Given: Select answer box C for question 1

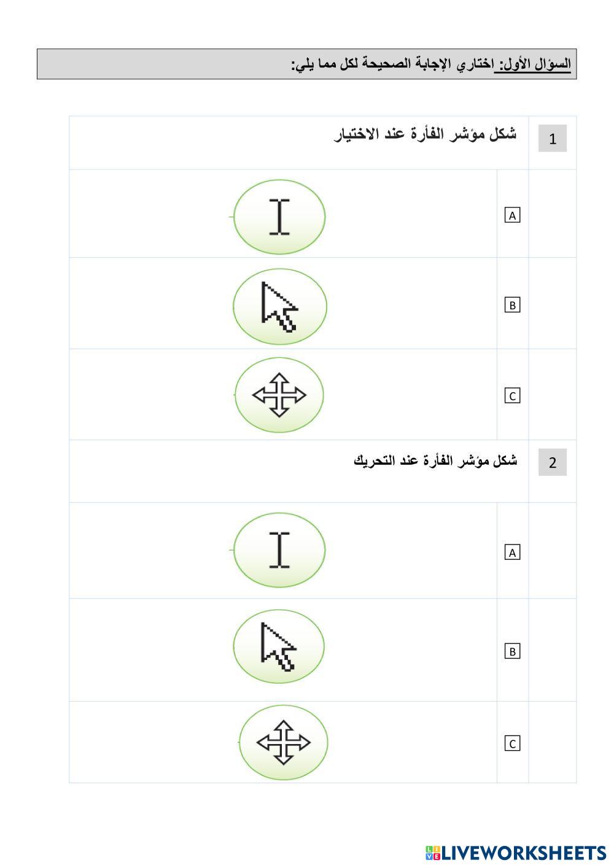Looking at the screenshot, I should tap(512, 396).
